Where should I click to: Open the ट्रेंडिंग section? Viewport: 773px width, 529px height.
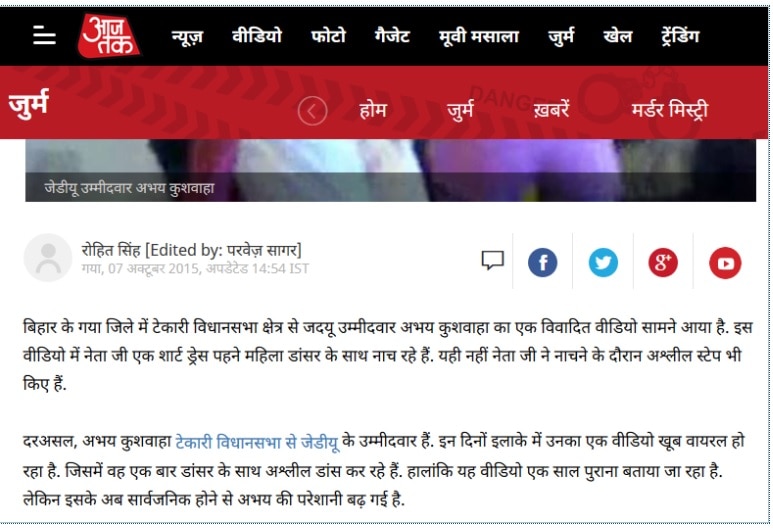[x=680, y=35]
